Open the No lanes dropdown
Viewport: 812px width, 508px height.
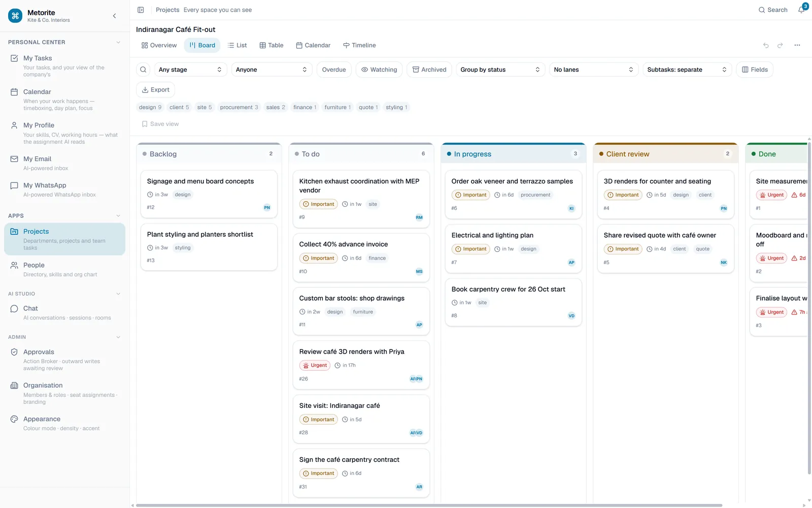[594, 70]
